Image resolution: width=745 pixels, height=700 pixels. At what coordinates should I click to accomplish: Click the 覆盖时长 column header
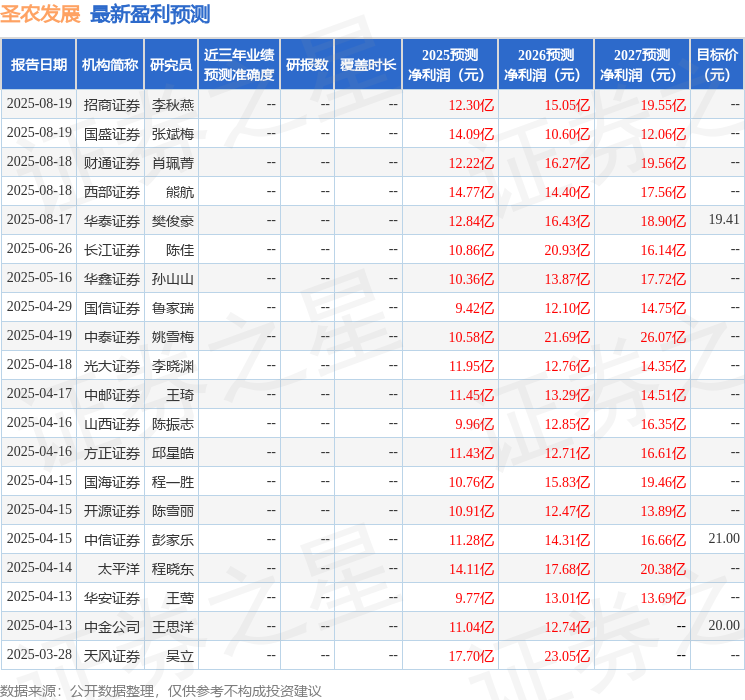tap(368, 64)
